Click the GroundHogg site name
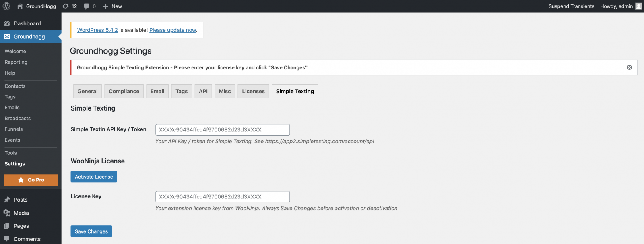The image size is (644, 244). coord(41,6)
